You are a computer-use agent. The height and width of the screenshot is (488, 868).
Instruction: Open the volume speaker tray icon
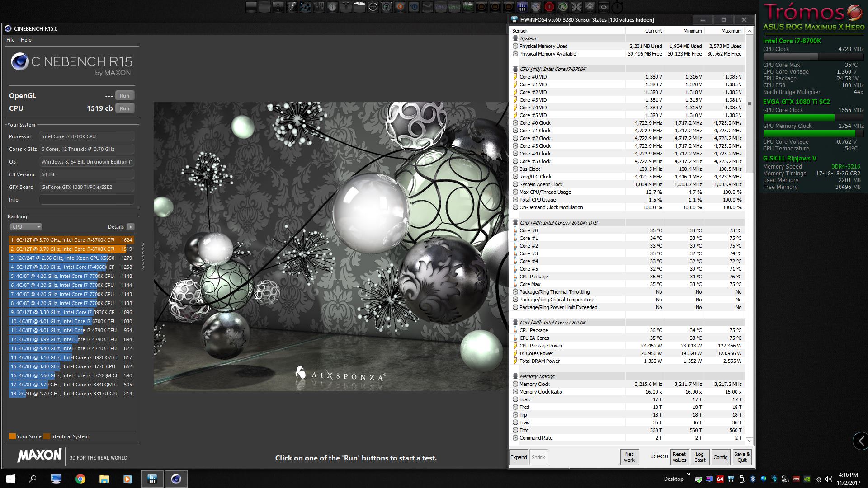[x=828, y=479]
